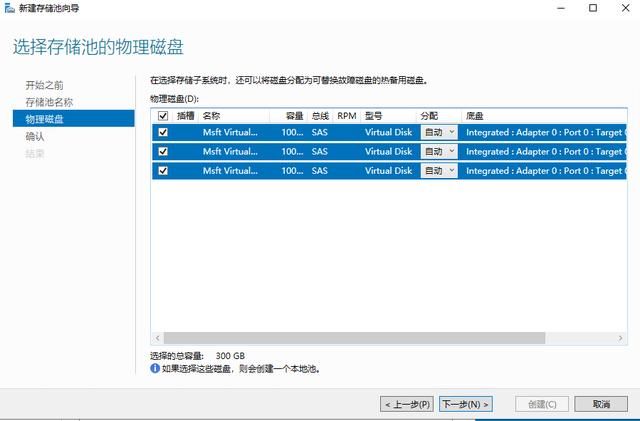Click the left arrow of the horizontal scrollbar

tap(157, 338)
